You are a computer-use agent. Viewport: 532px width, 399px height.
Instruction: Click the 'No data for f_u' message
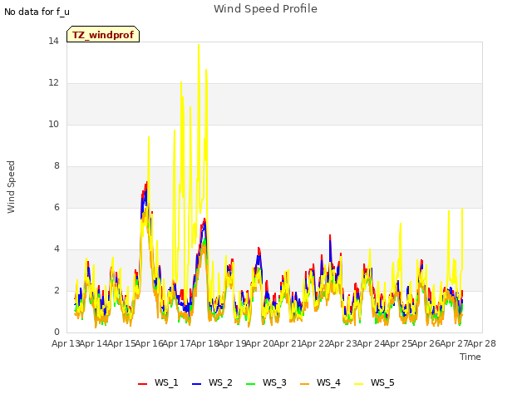coord(37,12)
